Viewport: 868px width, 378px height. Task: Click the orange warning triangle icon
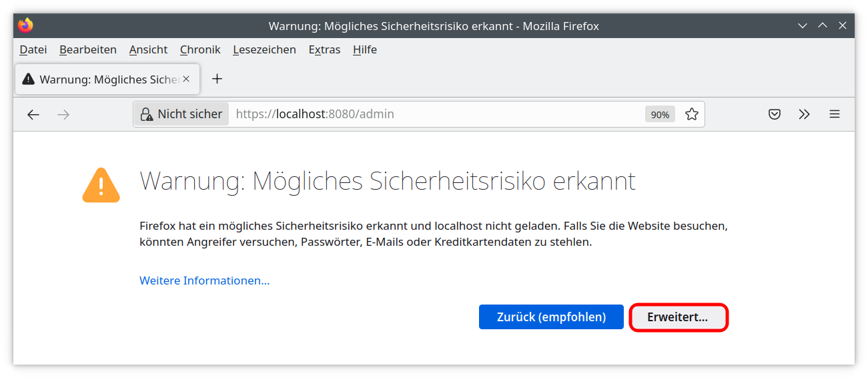click(x=101, y=185)
